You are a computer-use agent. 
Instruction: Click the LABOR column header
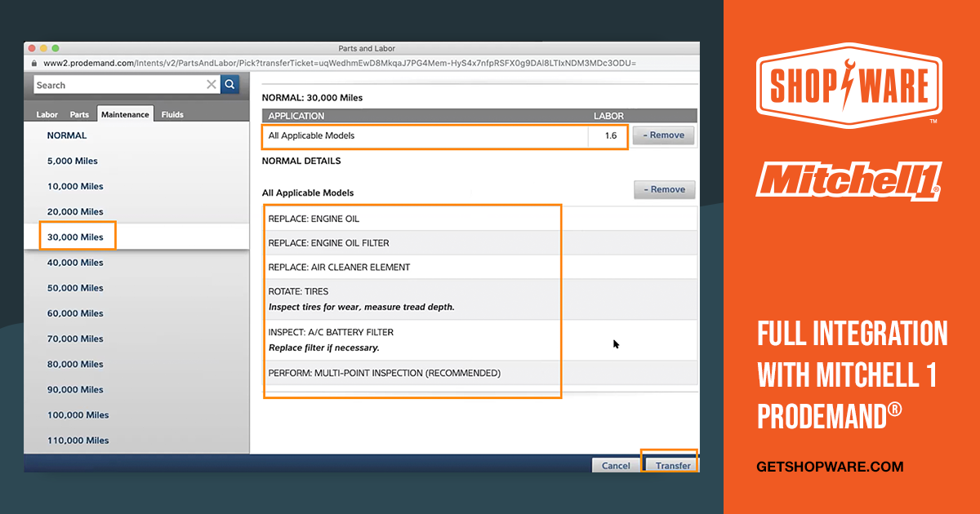[x=608, y=116]
